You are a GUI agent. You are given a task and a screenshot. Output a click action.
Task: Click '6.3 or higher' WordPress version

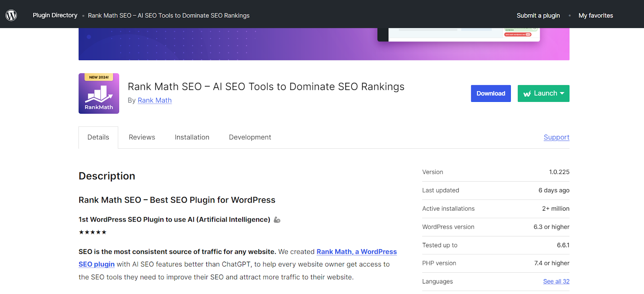pos(551,227)
